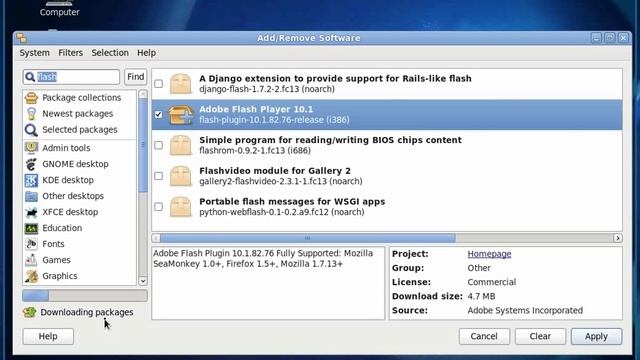
Task: Click the category list scroll-down arrow
Action: pos(143,281)
